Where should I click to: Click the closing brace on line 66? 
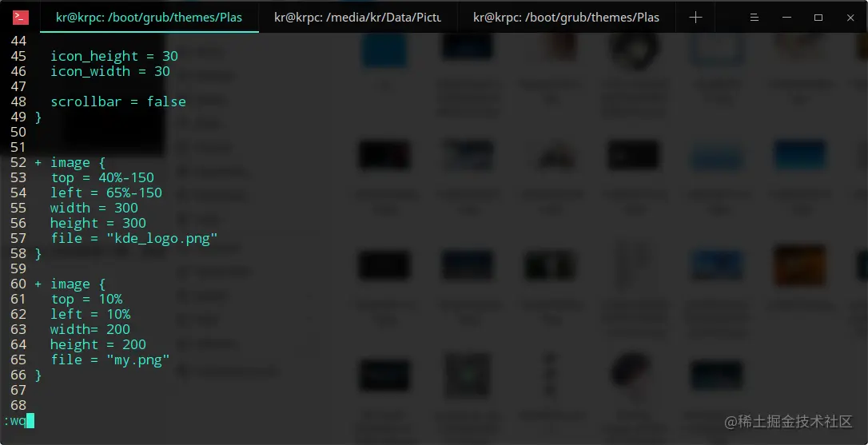38,375
